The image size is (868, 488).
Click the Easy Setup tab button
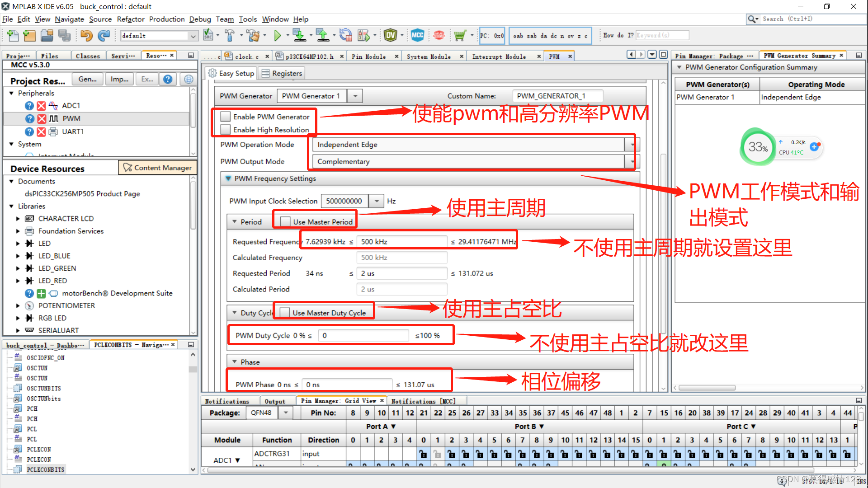tap(231, 73)
